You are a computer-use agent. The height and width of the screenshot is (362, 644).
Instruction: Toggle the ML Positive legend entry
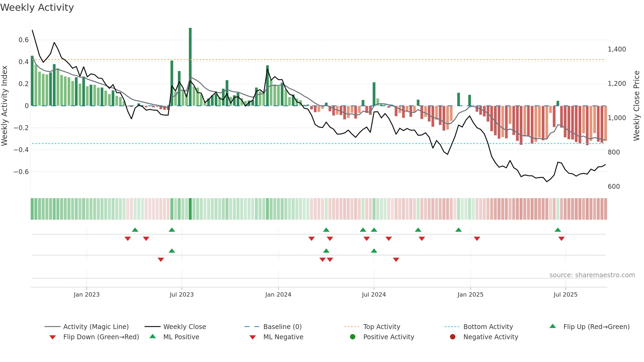(x=174, y=337)
